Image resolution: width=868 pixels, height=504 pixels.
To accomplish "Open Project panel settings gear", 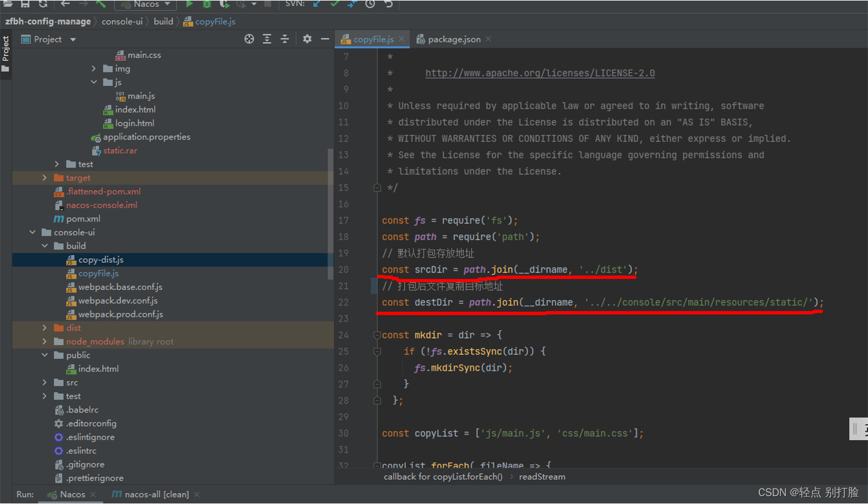I will (x=307, y=39).
